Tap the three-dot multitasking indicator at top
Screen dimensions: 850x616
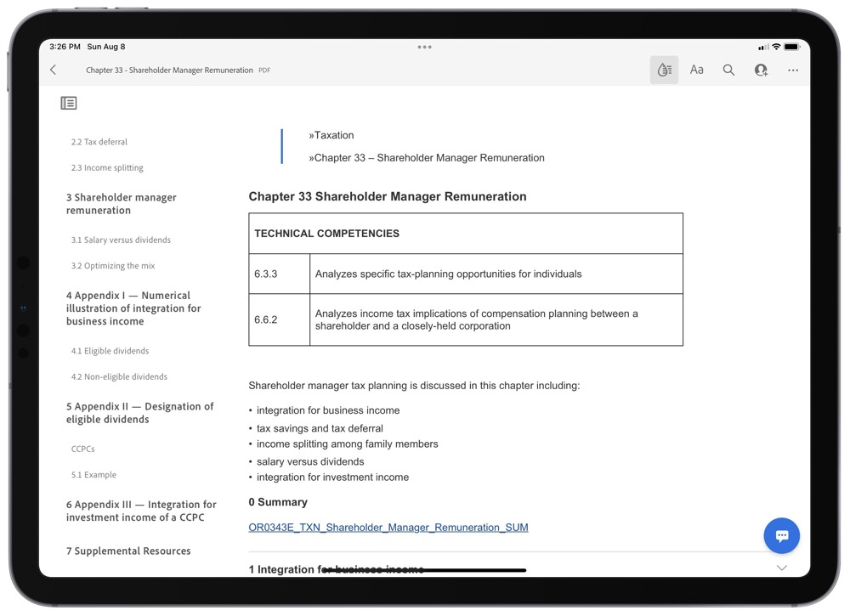424,47
